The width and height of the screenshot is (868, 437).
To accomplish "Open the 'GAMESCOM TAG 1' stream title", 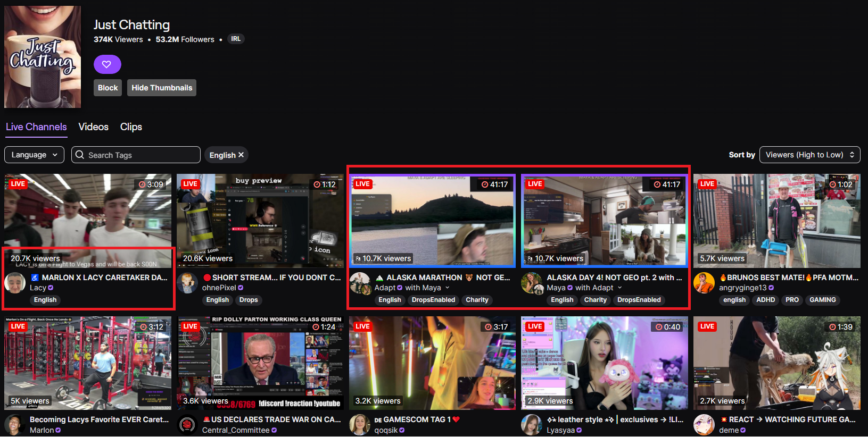I will (417, 419).
